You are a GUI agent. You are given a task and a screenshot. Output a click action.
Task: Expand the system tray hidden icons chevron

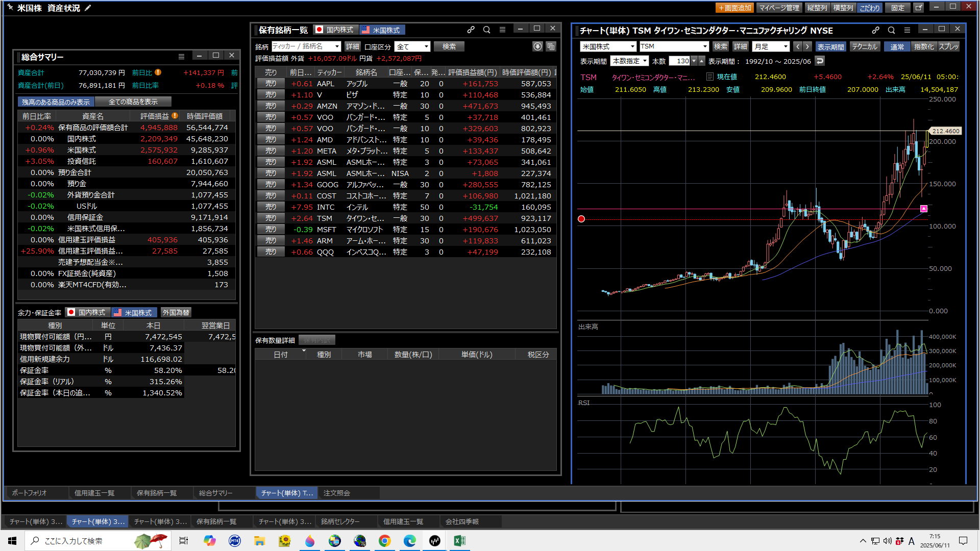(863, 541)
